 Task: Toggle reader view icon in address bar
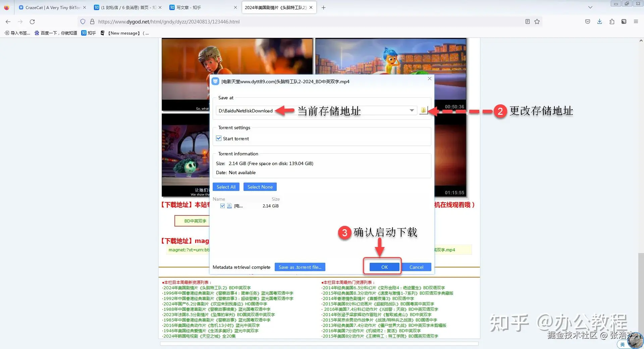click(x=527, y=21)
